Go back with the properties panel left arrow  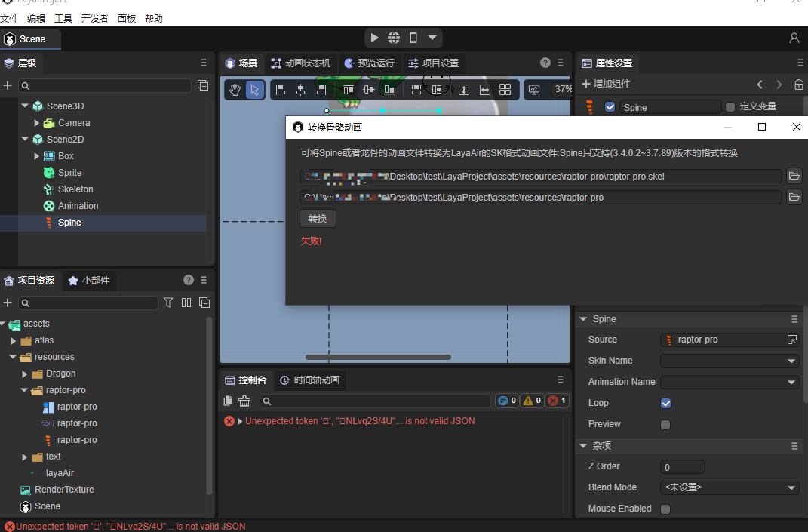click(760, 84)
